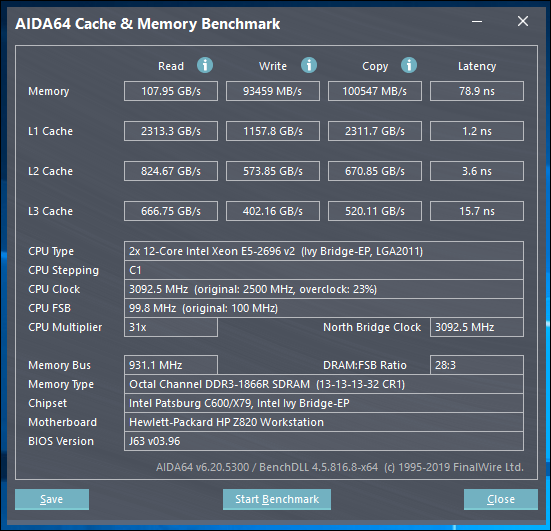Select L3 Cache write 402.16 GB/s
551x531 pixels.
(273, 211)
